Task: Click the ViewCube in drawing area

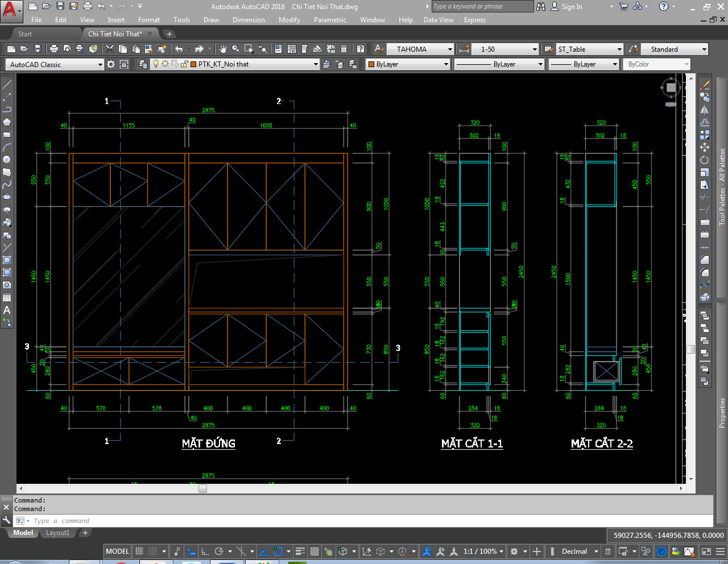Action: (x=671, y=88)
